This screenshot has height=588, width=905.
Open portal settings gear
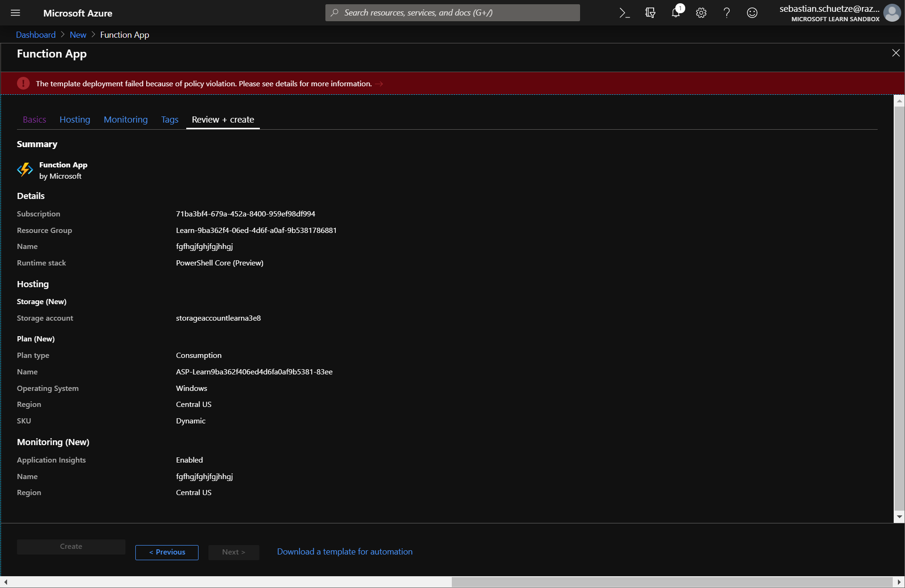point(701,13)
